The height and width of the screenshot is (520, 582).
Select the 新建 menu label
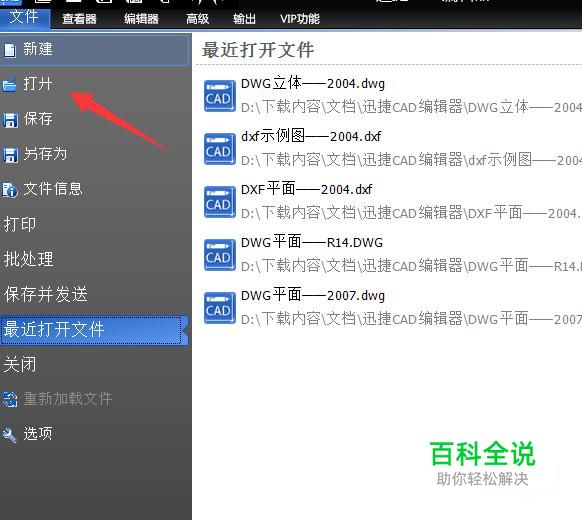click(38, 49)
